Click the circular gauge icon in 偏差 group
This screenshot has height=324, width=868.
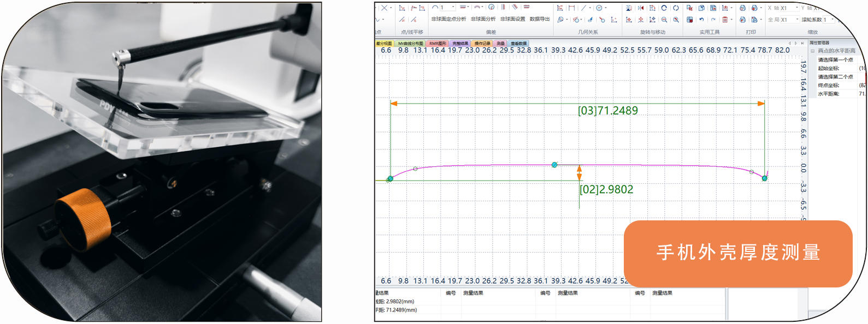pos(491,8)
